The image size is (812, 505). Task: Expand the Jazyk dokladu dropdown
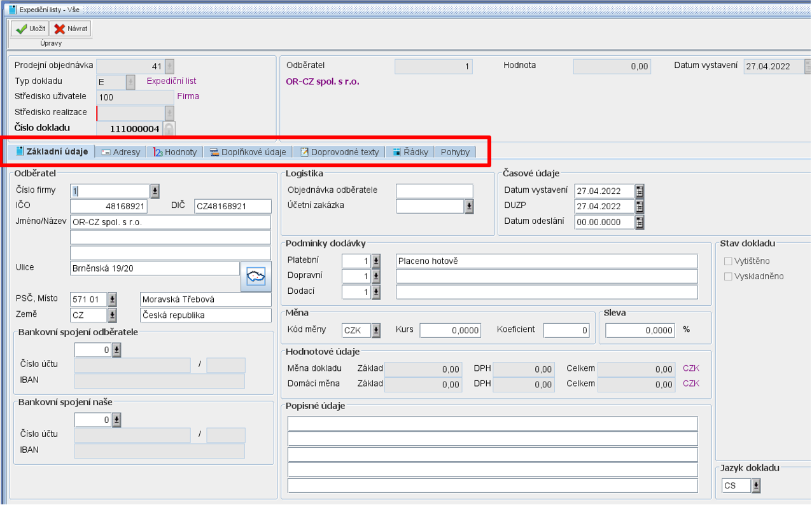(755, 486)
